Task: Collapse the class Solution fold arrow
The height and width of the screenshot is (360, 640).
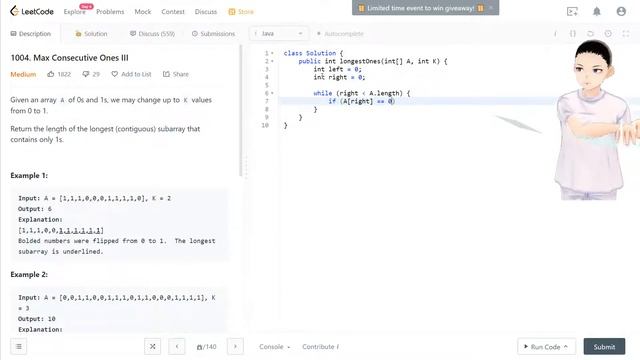Action: pyautogui.click(x=272, y=53)
